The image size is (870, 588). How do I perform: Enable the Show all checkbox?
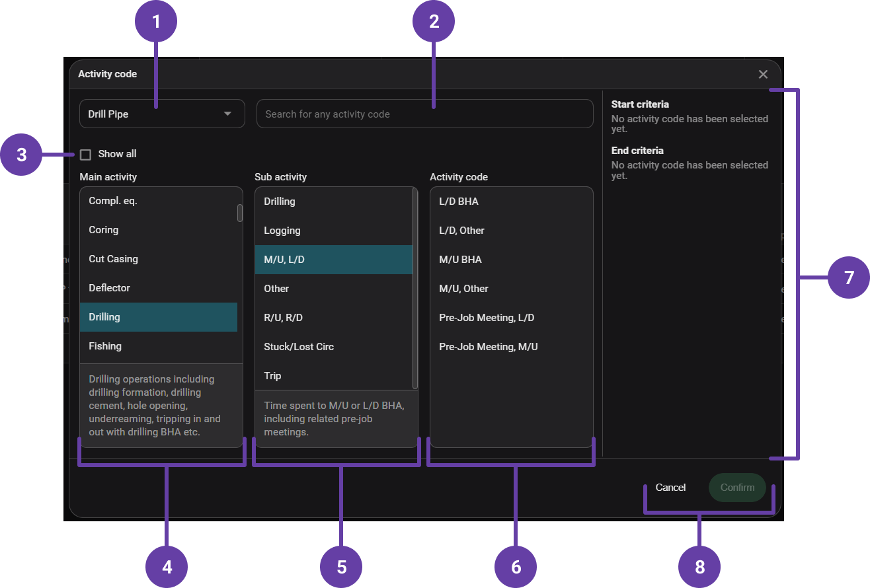tap(85, 155)
